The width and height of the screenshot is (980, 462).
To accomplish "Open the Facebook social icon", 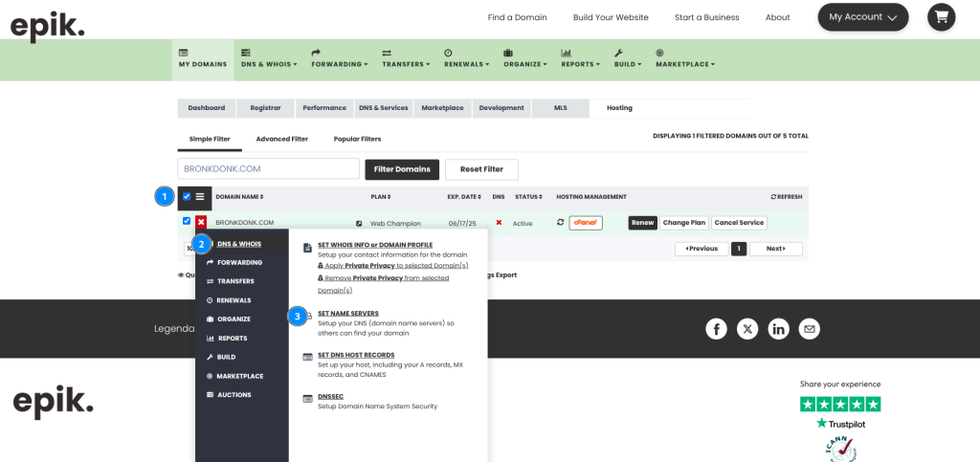I will pos(716,329).
